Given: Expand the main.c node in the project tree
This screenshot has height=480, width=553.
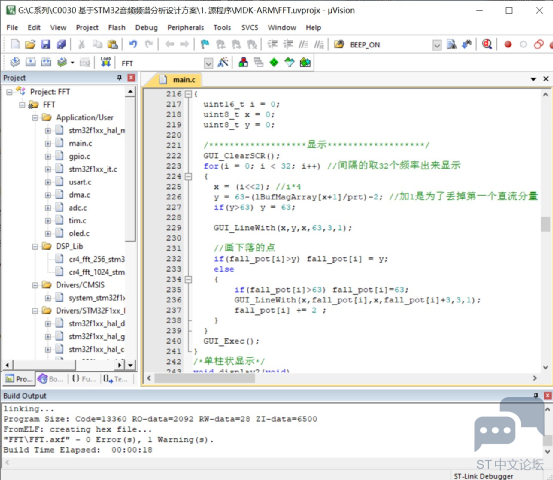Looking at the screenshot, I should point(48,144).
